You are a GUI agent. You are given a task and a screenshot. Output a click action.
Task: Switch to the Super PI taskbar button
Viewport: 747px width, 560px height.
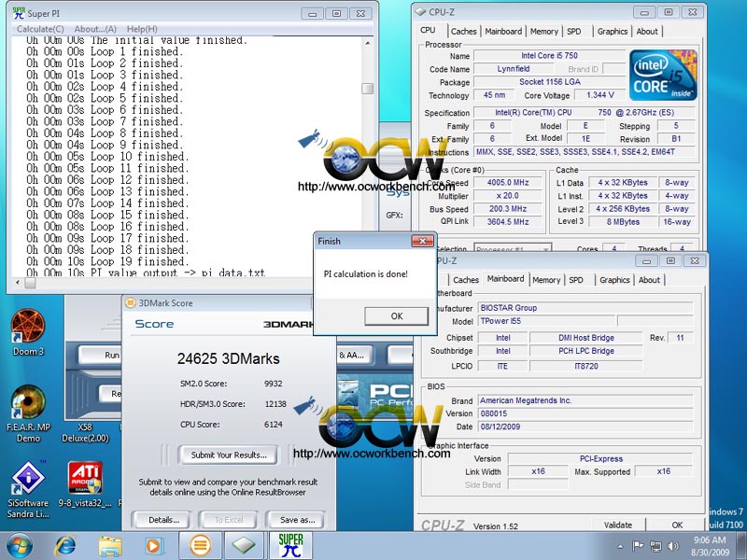point(290,546)
